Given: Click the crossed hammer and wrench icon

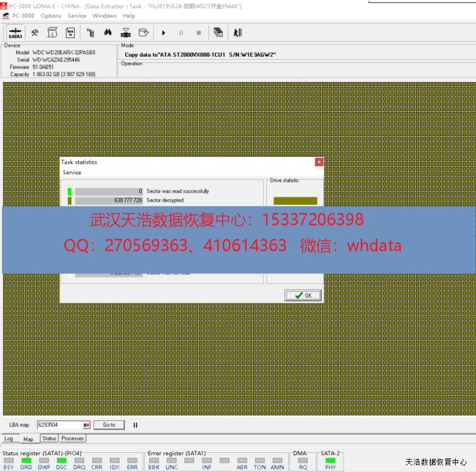Looking at the screenshot, I should pos(35,33).
